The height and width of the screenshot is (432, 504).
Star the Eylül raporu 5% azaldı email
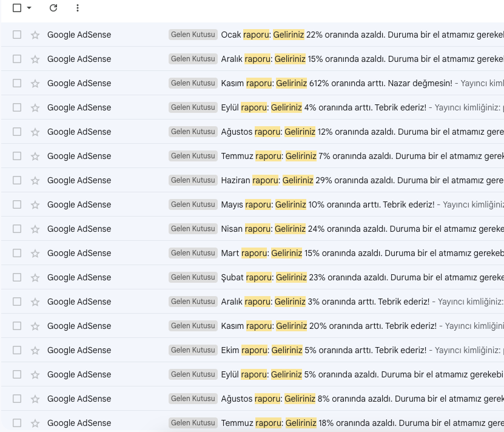(x=35, y=375)
